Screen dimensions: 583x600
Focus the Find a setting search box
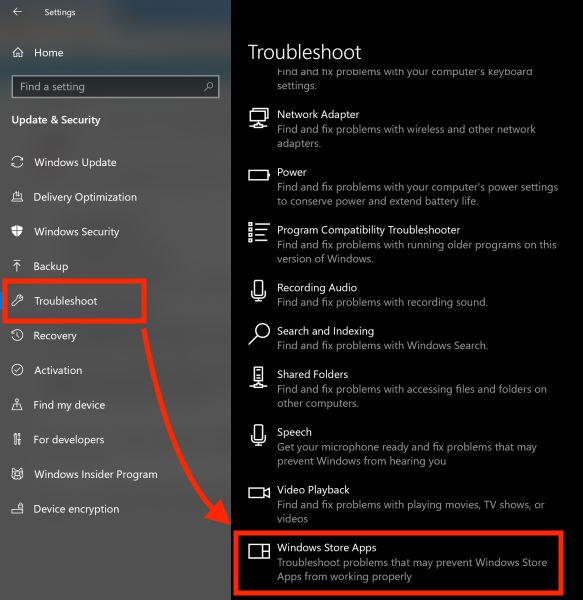tap(115, 86)
